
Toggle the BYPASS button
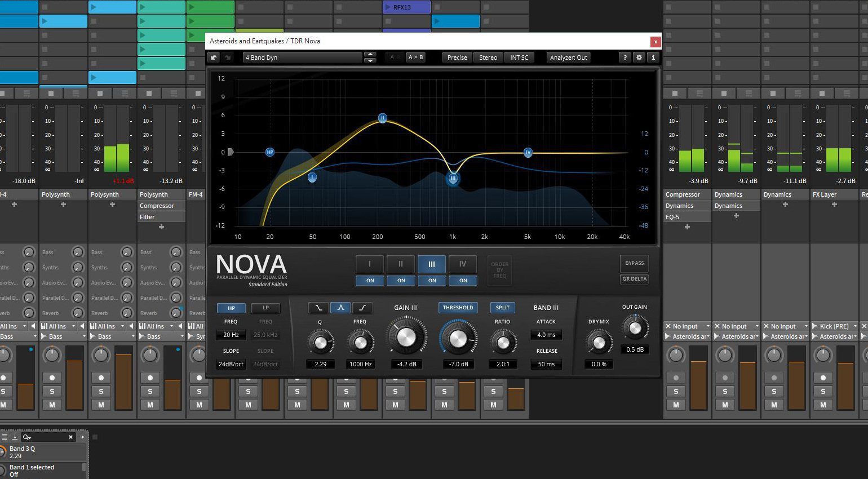635,263
